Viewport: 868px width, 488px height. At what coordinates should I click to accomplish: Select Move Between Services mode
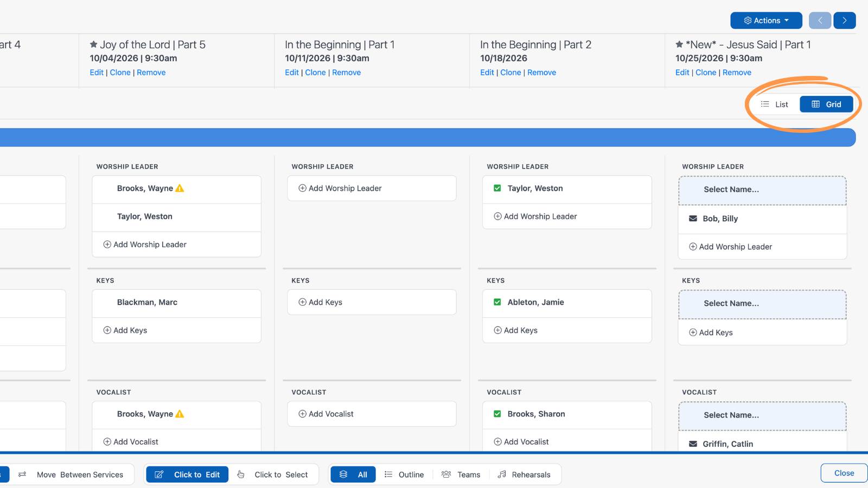[x=71, y=474]
